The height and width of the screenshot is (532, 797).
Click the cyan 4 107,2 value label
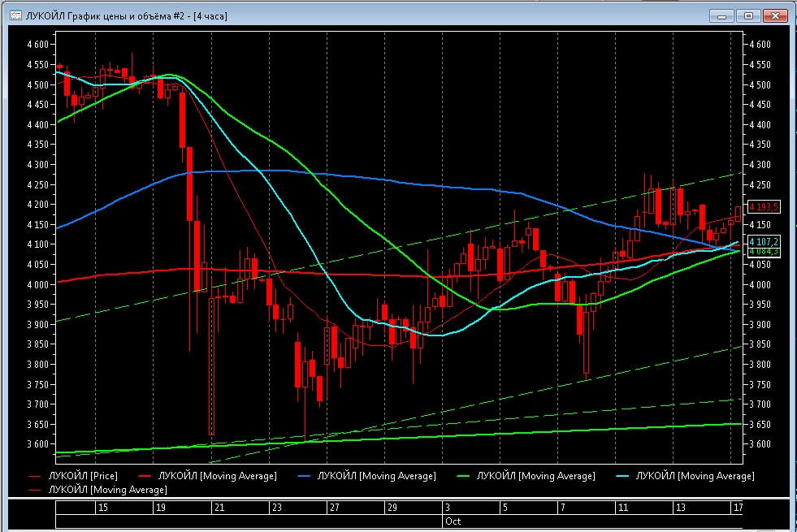click(x=764, y=242)
